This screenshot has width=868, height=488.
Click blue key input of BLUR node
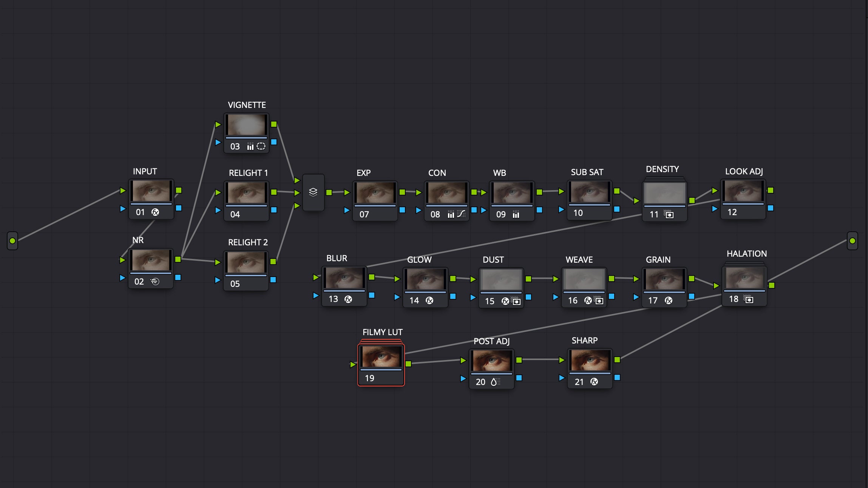click(x=316, y=296)
